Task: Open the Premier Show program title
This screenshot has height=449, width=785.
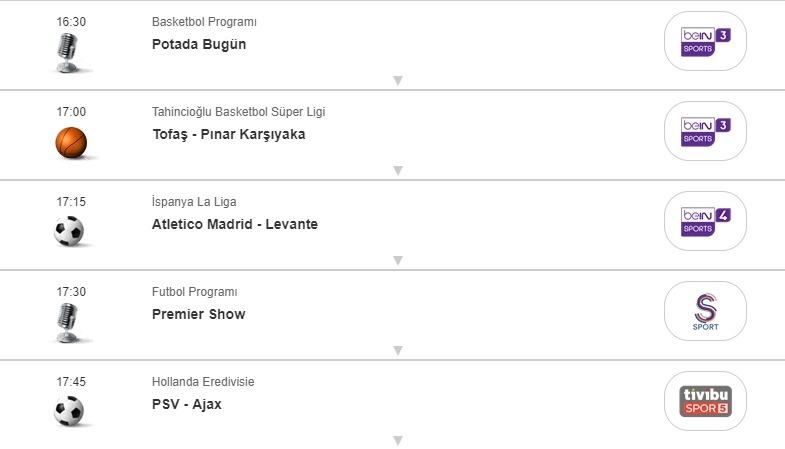Action: point(198,314)
